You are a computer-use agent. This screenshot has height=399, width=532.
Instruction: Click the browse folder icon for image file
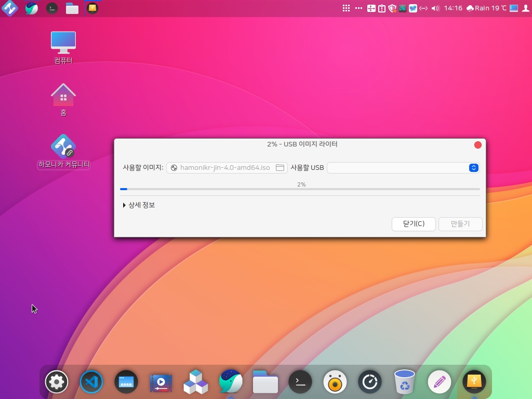[280, 168]
